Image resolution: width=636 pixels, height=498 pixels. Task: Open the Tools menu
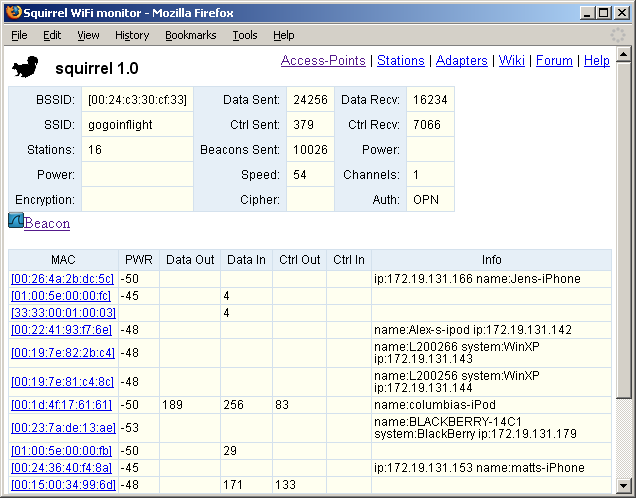(x=245, y=35)
